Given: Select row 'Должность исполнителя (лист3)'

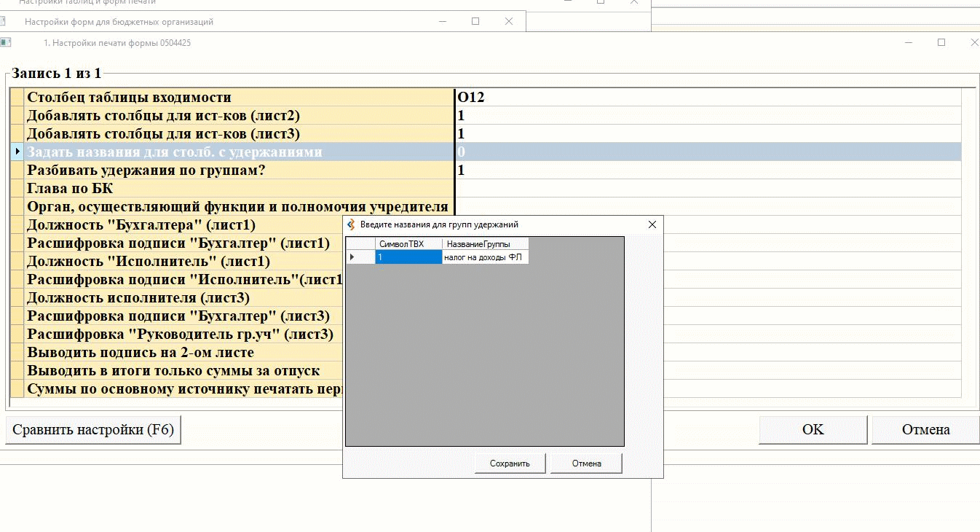Looking at the screenshot, I should (183, 298).
